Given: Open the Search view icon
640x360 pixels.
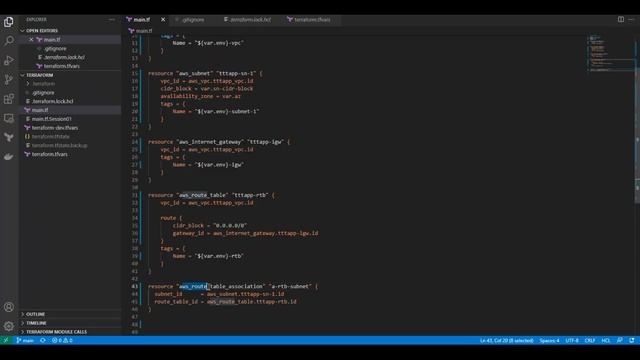Looking at the screenshot, I should click(9, 41).
